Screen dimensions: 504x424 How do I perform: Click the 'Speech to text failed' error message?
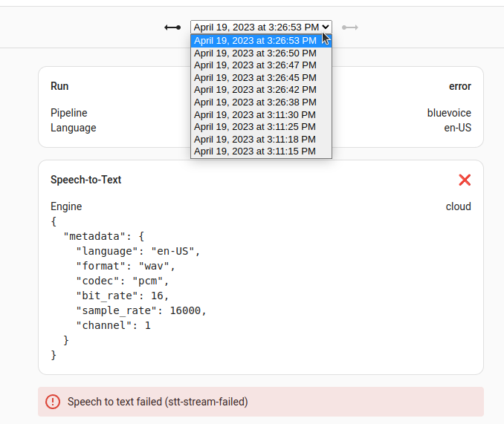(158, 402)
